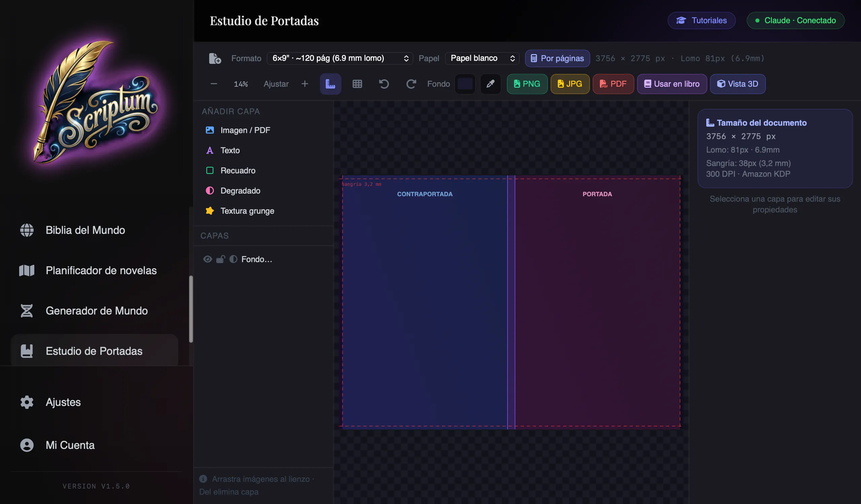Screen dimensions: 861x504
Task: Toggle the grid overlay icon
Action: [358, 84]
